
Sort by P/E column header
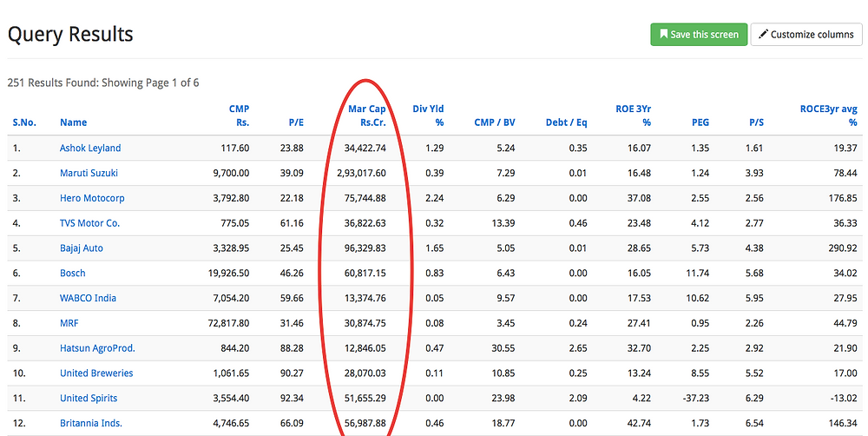pyautogui.click(x=296, y=122)
